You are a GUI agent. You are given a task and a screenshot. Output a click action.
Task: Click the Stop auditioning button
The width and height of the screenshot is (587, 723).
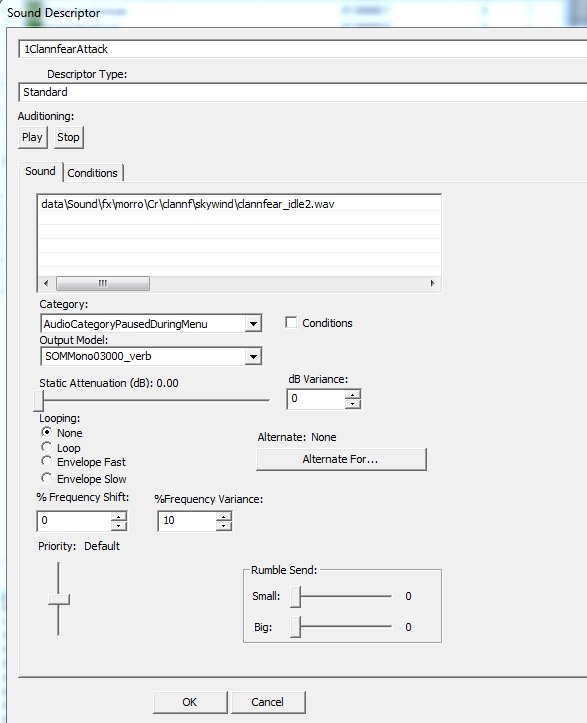coord(68,137)
